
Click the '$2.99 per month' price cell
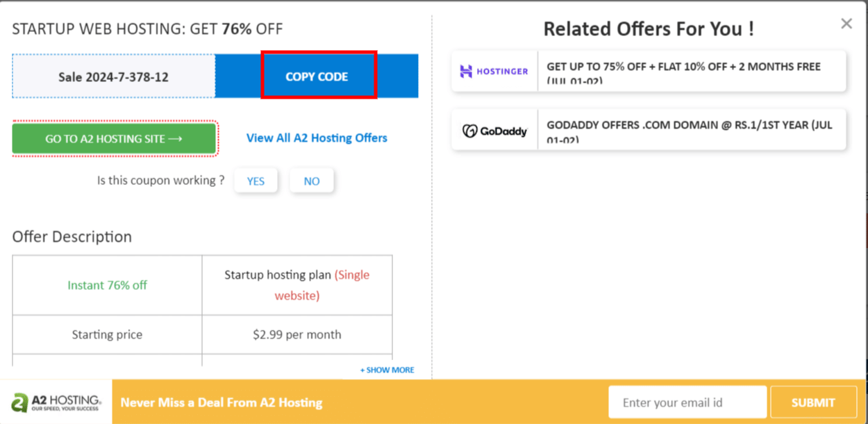click(297, 334)
